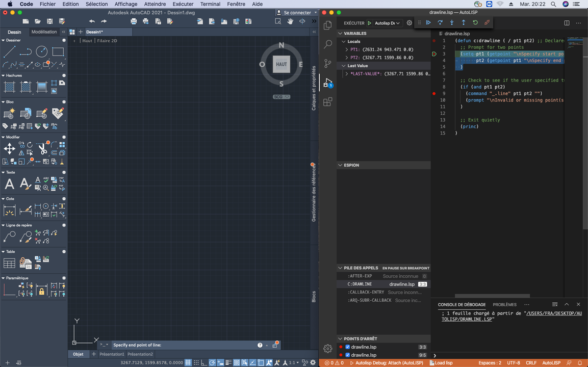The image size is (588, 367).
Task: Expand the *LAST-VALUE* entry
Action: point(346,74)
